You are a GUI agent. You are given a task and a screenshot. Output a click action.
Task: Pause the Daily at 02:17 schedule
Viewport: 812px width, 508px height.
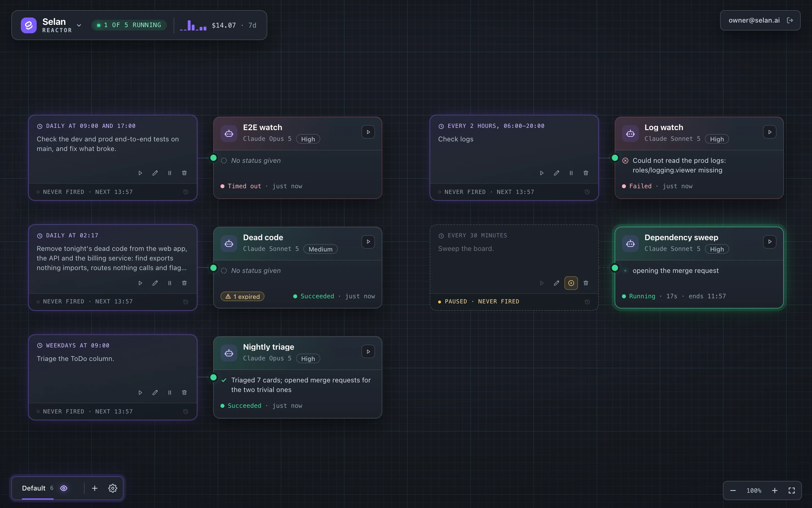169,283
